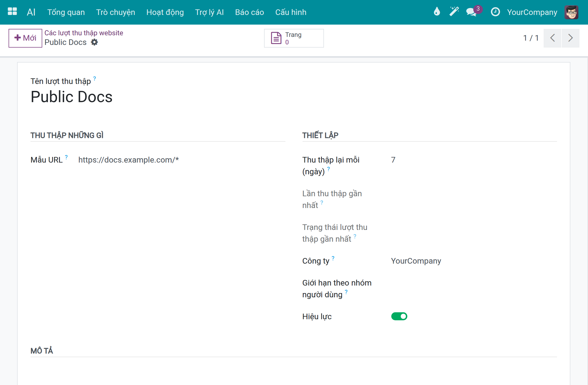Screen dimensions: 588x385
Task: Open the Trợ lý AI menu
Action: coord(209,12)
